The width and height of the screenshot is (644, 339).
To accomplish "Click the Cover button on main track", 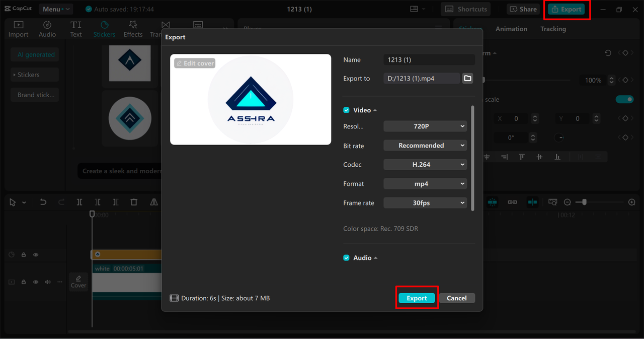I will tap(78, 282).
